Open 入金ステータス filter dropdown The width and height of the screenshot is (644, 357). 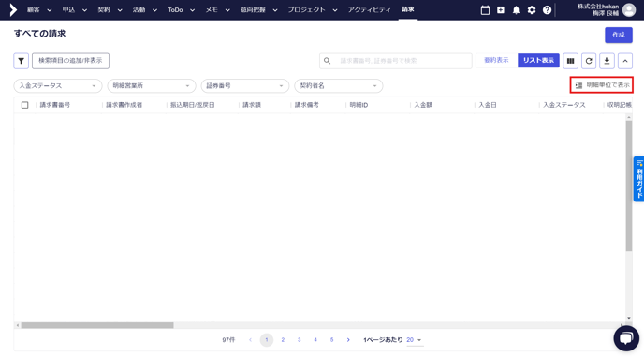(x=57, y=85)
